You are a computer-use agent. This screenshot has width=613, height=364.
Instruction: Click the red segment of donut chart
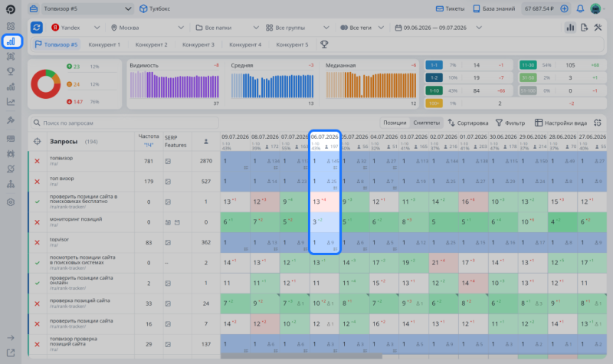click(x=39, y=92)
